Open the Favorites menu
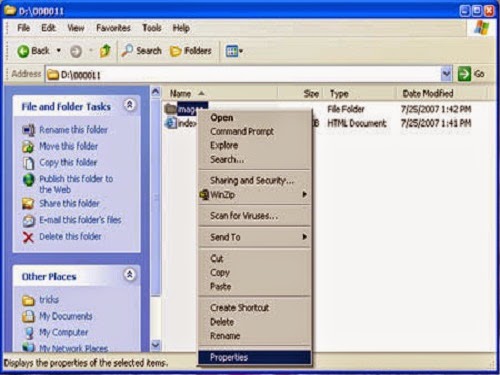This screenshot has width=500, height=375. pyautogui.click(x=113, y=28)
